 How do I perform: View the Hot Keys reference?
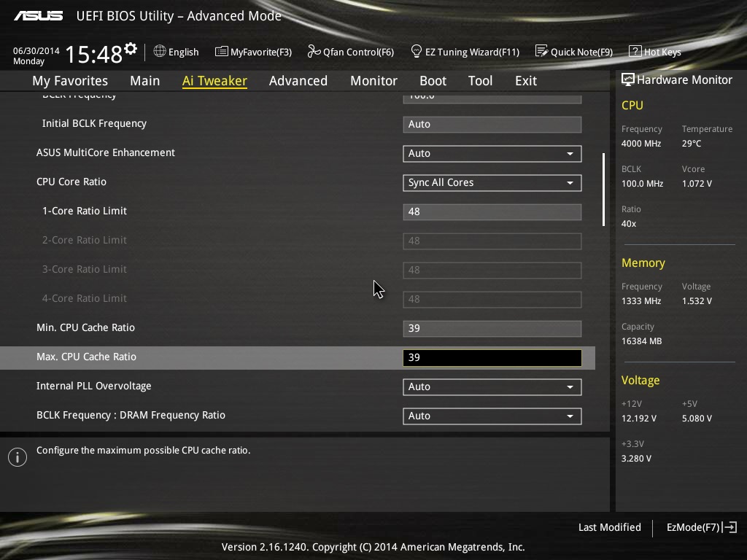click(x=654, y=52)
